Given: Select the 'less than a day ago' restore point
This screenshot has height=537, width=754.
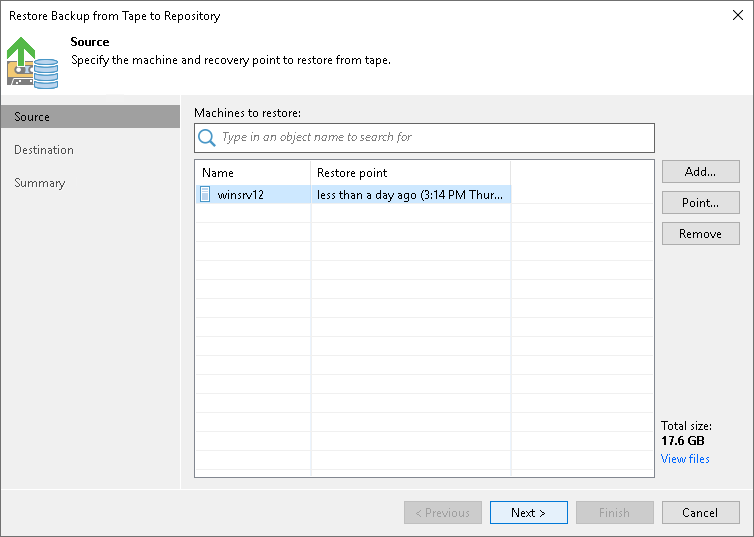Looking at the screenshot, I should (x=410, y=195).
